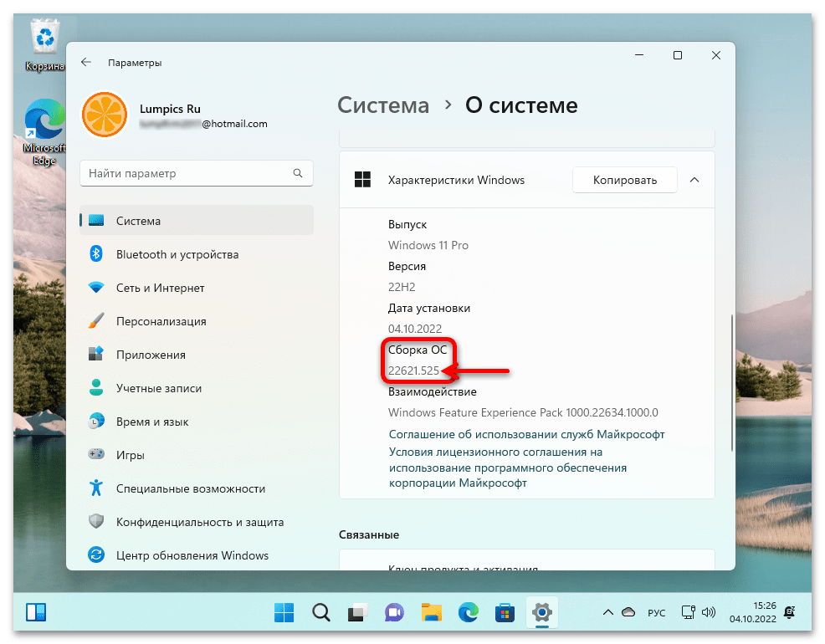Click the Связанные heading

pyautogui.click(x=369, y=534)
